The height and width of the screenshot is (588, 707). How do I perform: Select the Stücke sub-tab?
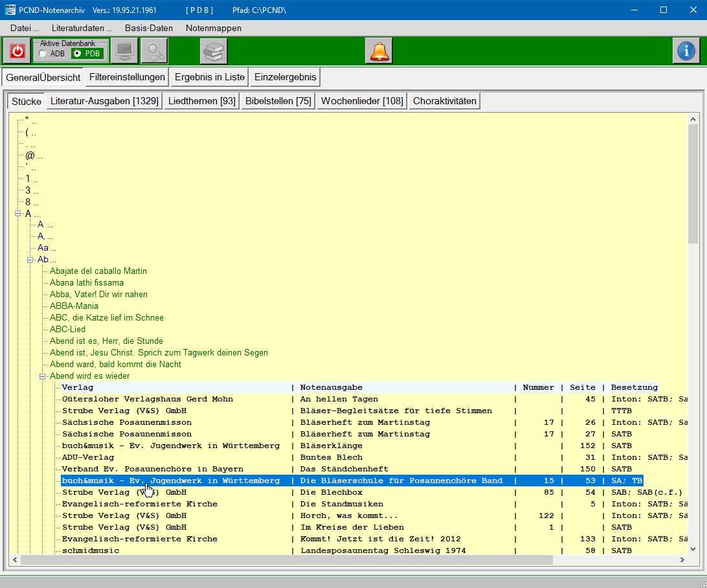point(26,101)
